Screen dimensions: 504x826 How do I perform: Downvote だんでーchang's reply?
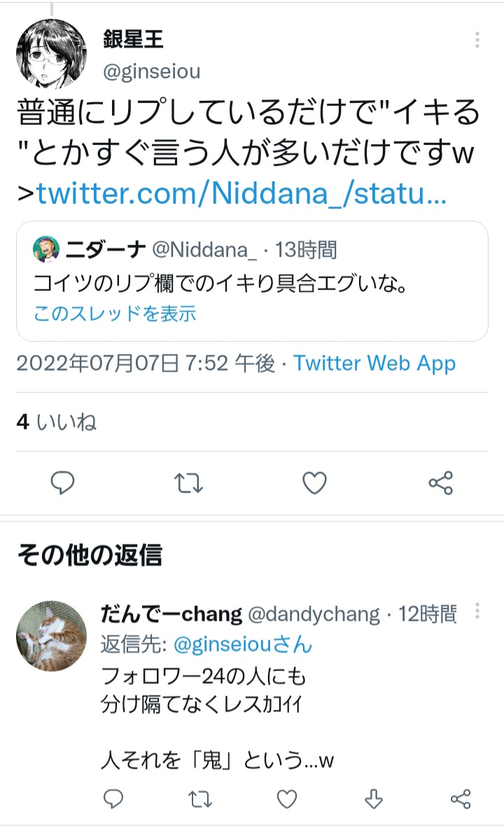click(374, 799)
